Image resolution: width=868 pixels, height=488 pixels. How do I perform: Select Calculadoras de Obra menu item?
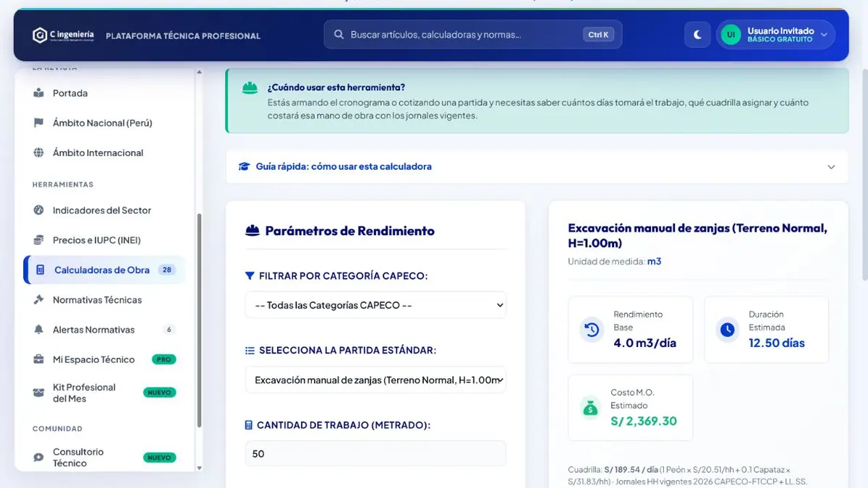pos(105,270)
